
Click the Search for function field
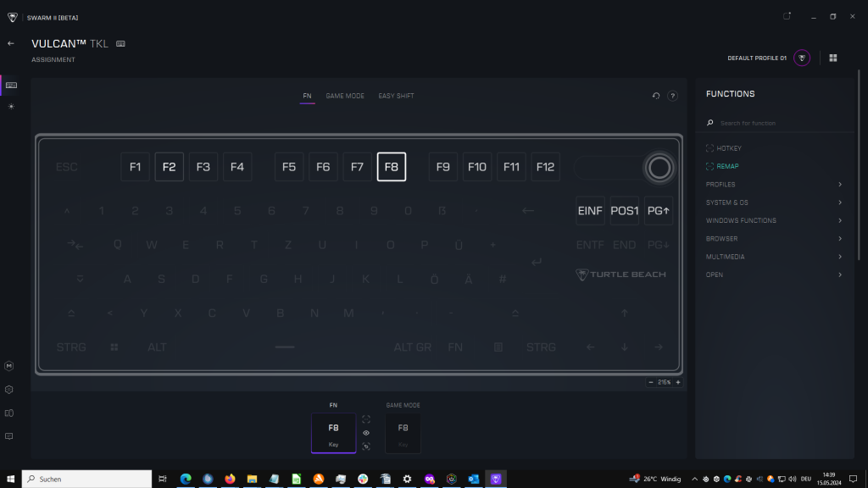coord(778,123)
